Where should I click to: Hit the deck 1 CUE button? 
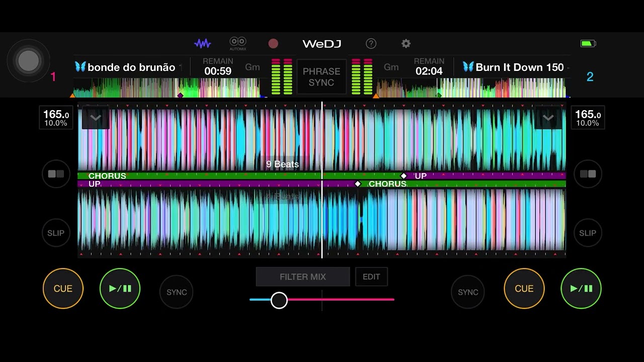[x=63, y=289]
